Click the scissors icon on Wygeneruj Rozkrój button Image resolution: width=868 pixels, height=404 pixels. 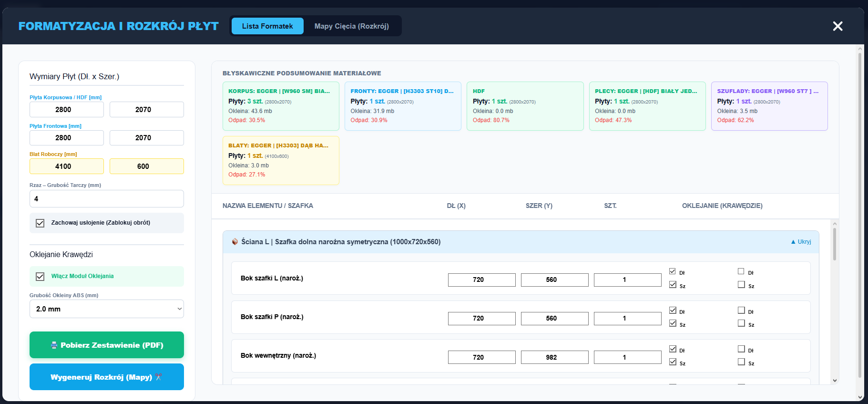tap(159, 377)
